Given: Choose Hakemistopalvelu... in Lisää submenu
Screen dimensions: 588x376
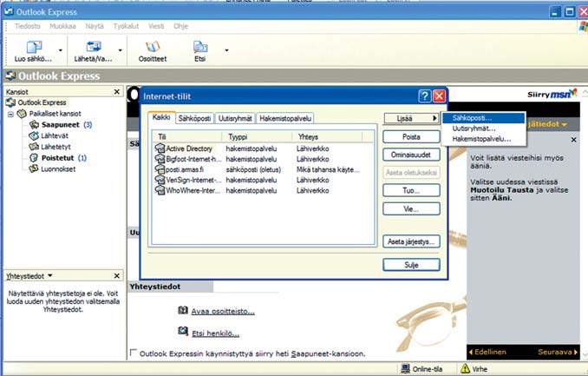Looking at the screenshot, I should pyautogui.click(x=483, y=139).
